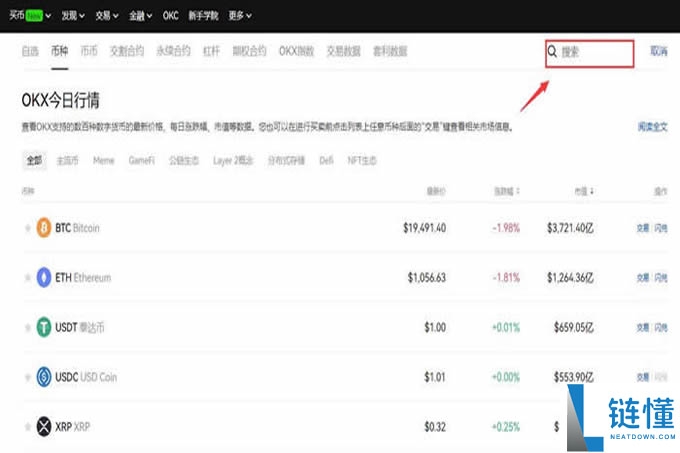Open OKC in top navigation
The image size is (680, 453).
click(x=170, y=16)
